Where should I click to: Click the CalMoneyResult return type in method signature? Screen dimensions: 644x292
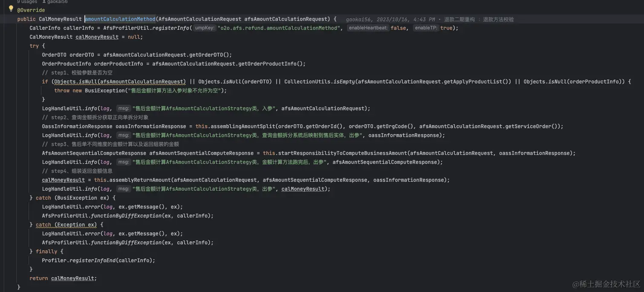coord(60,19)
